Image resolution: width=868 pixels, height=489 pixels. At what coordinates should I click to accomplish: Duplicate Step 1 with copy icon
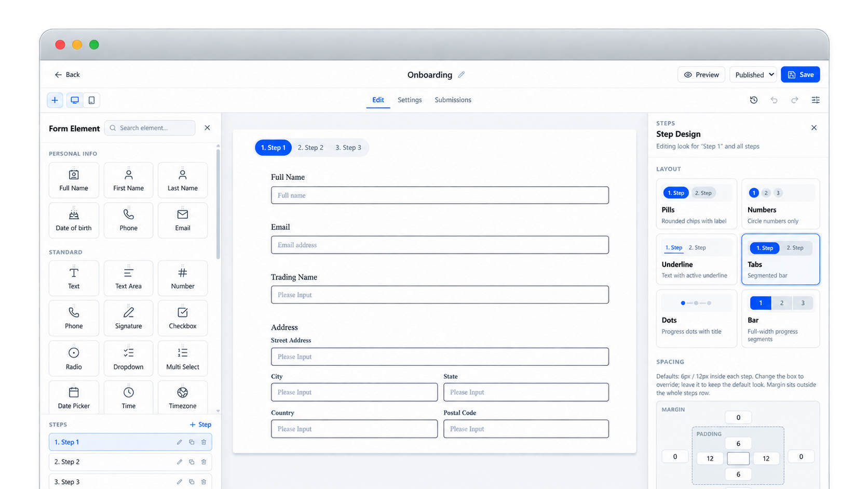pyautogui.click(x=192, y=442)
